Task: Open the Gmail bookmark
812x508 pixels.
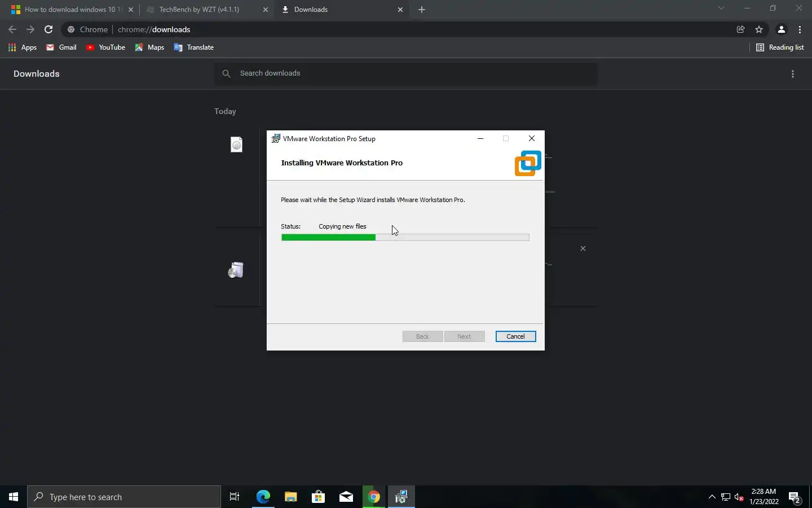Action: click(61, 47)
